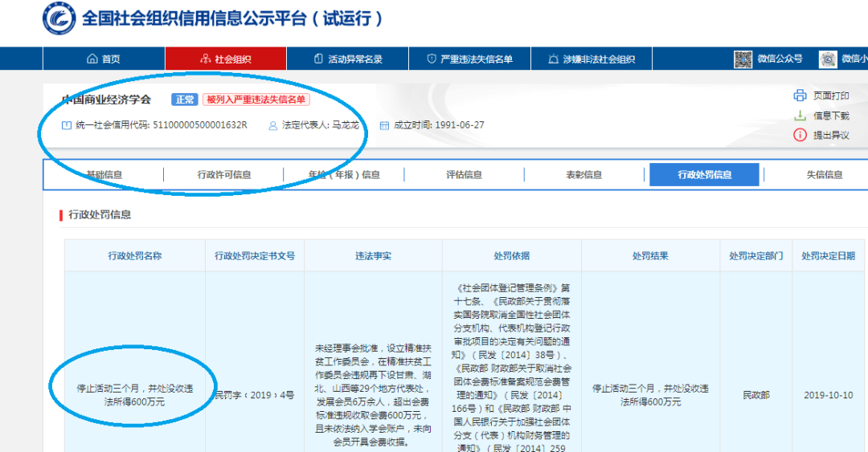This screenshot has height=452, width=868.
Task: Click the platform logo emblem
Action: 59,18
